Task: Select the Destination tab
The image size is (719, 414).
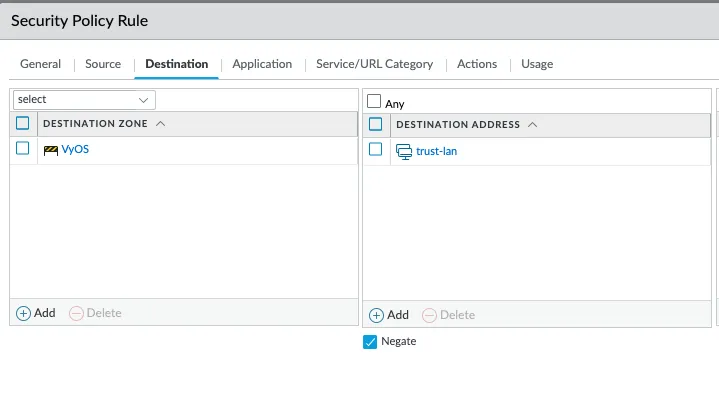Action: coord(177,64)
